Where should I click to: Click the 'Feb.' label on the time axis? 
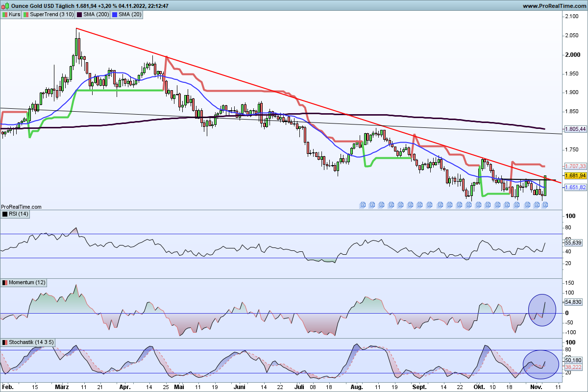(8, 387)
